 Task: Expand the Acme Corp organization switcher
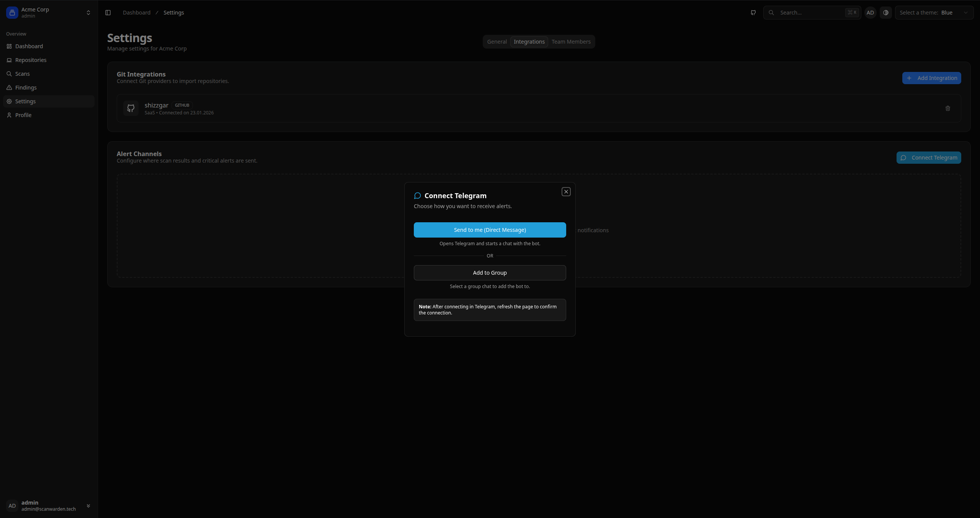tap(88, 12)
